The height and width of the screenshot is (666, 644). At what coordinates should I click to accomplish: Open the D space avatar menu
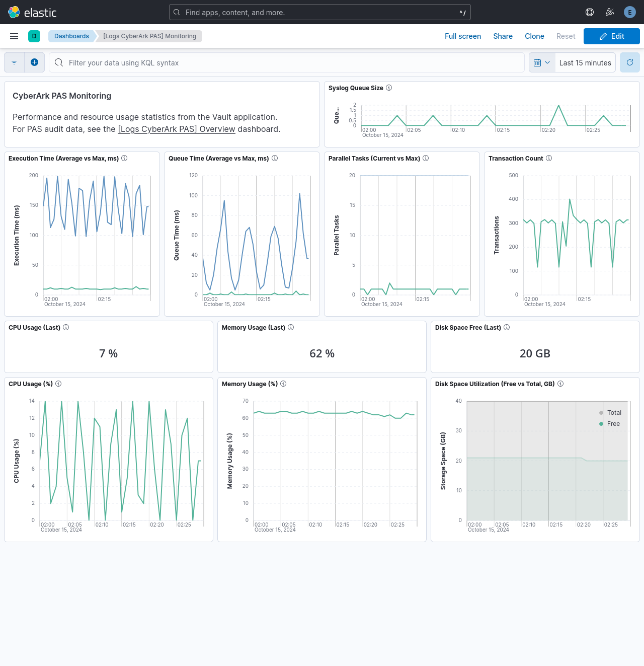(x=34, y=36)
